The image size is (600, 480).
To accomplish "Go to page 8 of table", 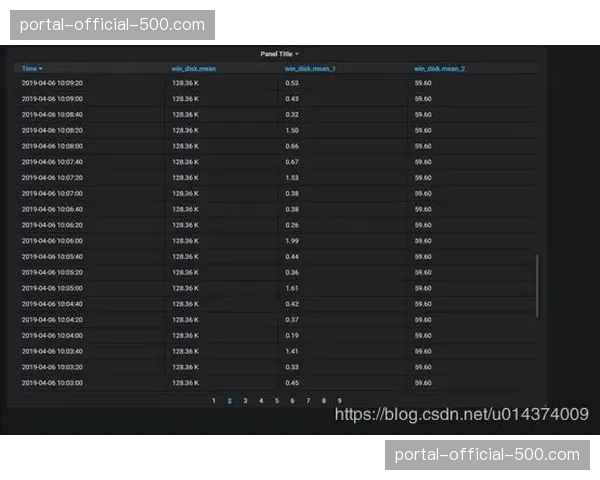I will pyautogui.click(x=323, y=400).
